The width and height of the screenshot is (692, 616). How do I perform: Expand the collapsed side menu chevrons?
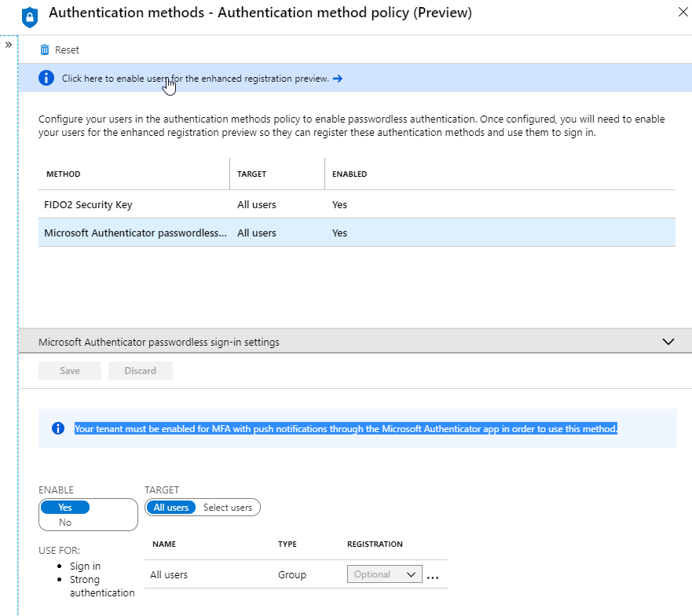[9, 45]
